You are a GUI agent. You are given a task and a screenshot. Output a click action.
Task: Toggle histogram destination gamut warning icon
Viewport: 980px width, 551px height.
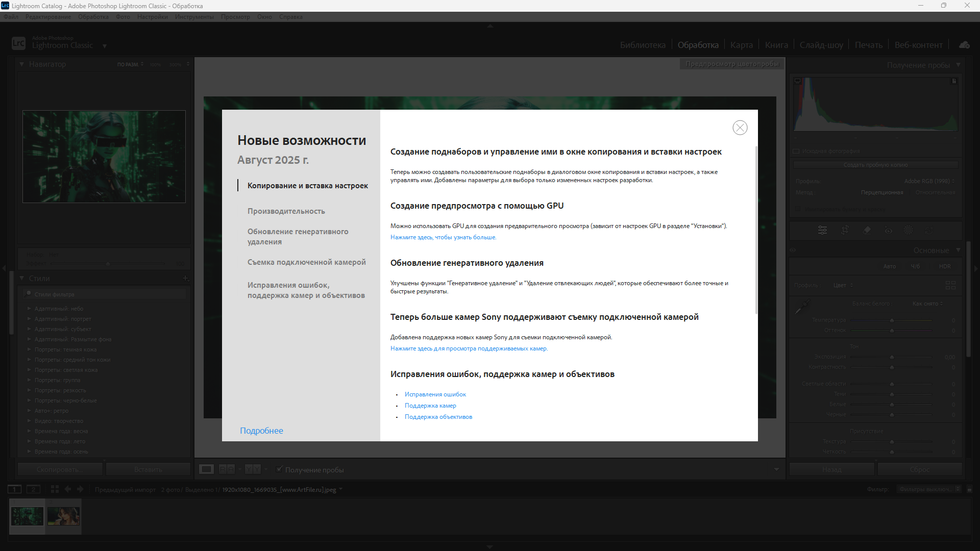[953, 81]
